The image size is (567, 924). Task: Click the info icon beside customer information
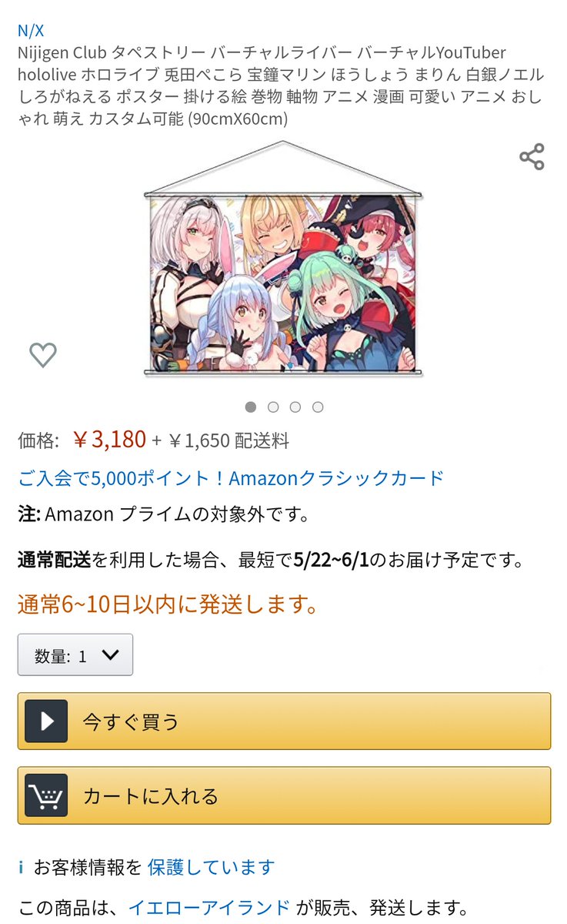[22, 868]
